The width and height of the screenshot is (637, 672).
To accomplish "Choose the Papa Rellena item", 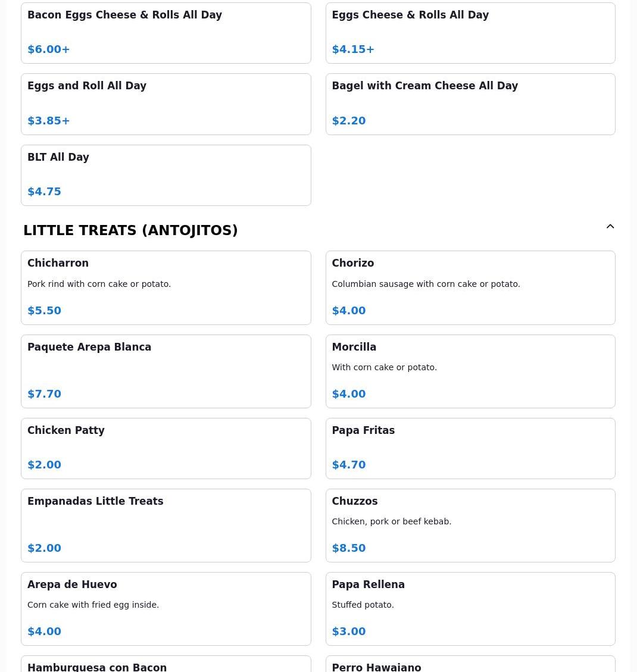I will tap(470, 608).
